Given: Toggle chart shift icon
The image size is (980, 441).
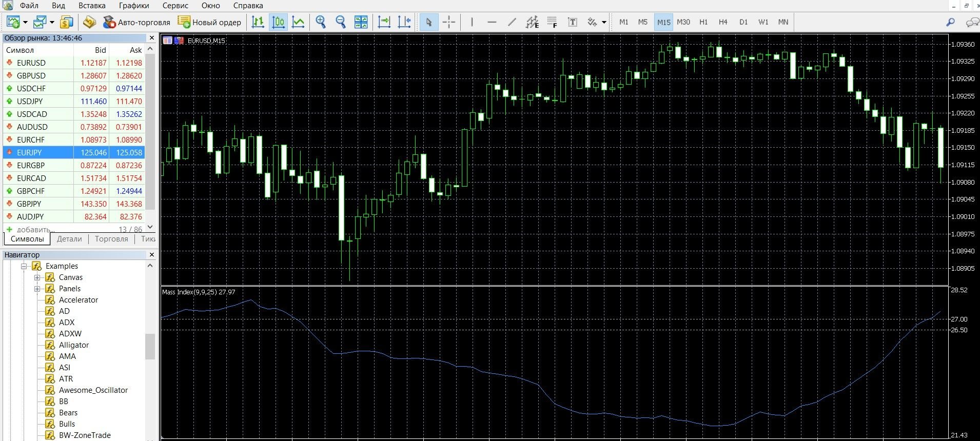Looking at the screenshot, I should 404,22.
